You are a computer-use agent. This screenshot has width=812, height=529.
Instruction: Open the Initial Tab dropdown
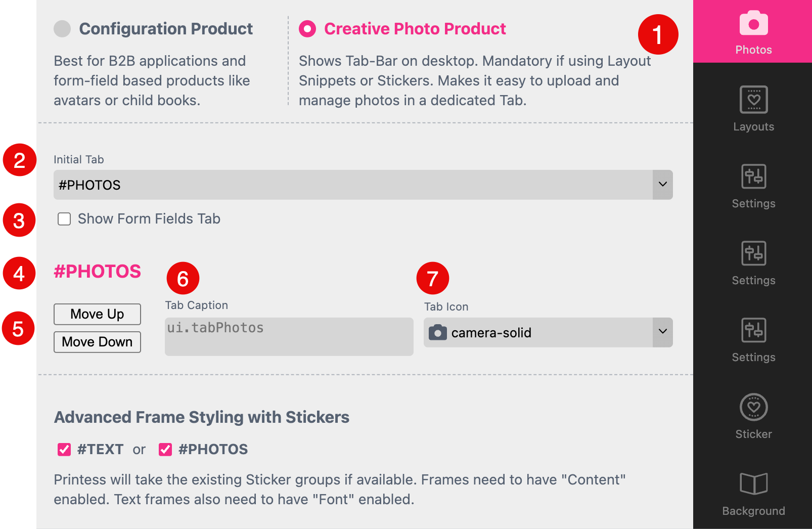click(x=363, y=185)
